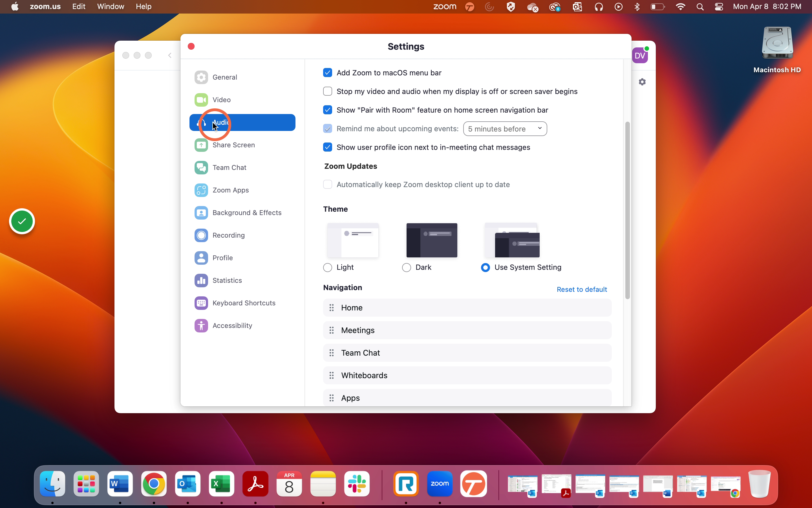Image resolution: width=812 pixels, height=508 pixels.
Task: Click the Whiteboards navigation row
Action: click(467, 375)
